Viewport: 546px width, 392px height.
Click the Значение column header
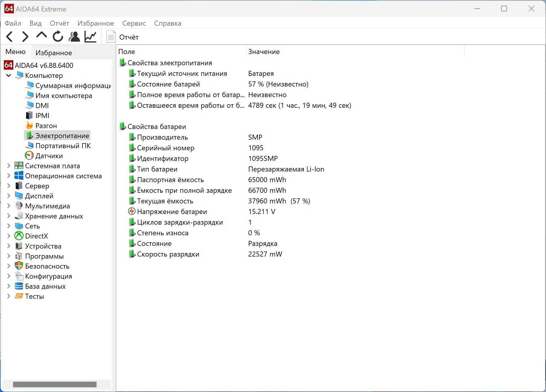355,52
